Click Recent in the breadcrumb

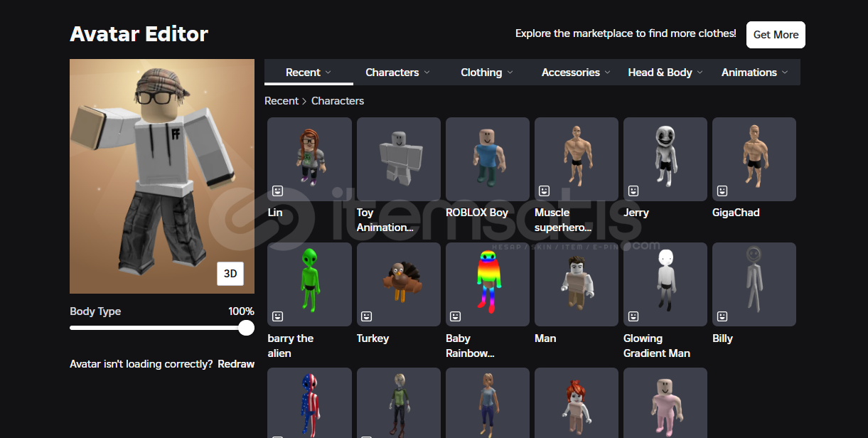282,101
